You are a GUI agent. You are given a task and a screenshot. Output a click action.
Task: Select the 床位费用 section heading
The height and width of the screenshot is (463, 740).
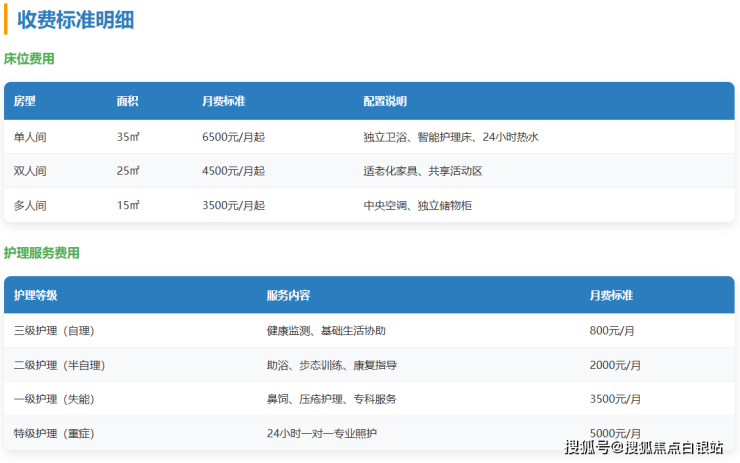pos(29,59)
